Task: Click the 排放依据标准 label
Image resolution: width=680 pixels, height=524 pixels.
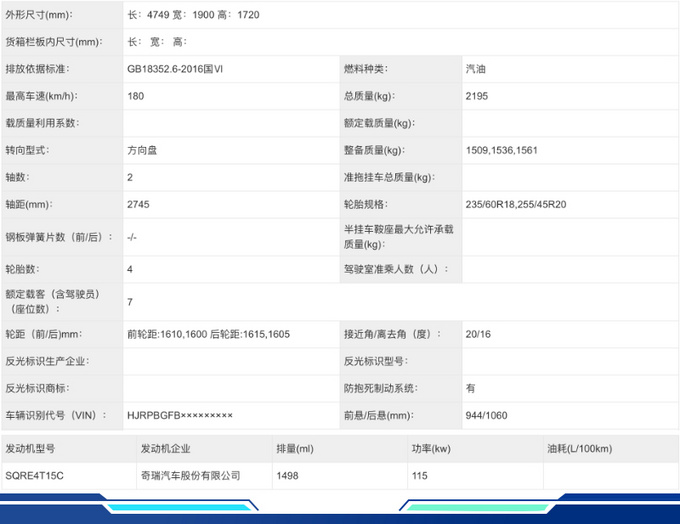Action: tap(37, 69)
